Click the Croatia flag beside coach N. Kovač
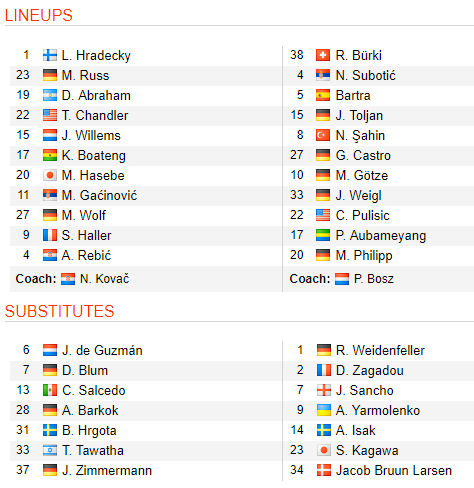474x488 pixels. (68, 279)
